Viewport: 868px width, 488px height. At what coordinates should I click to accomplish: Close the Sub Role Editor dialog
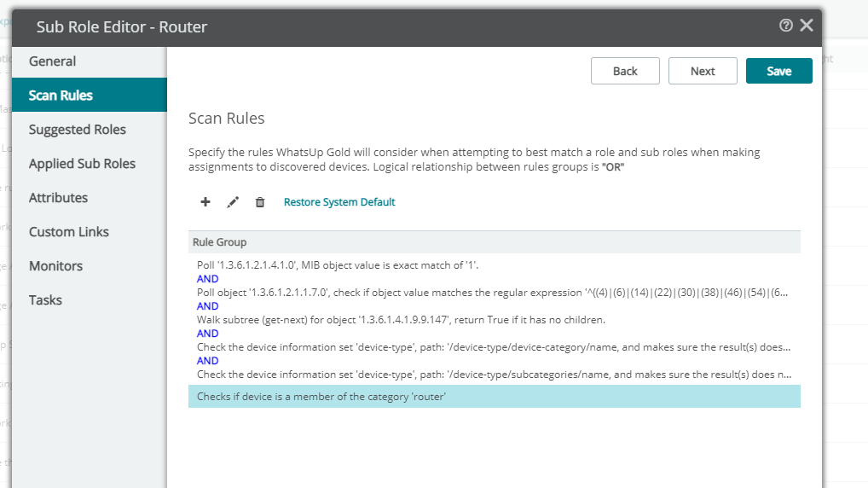click(807, 26)
